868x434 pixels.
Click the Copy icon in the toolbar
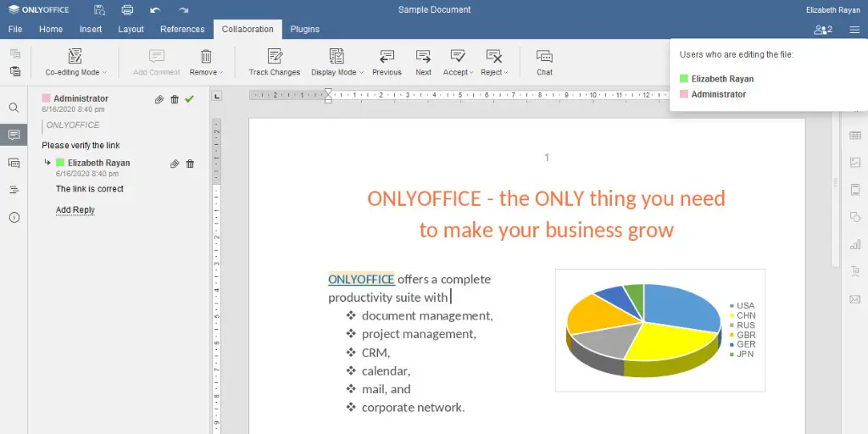pyautogui.click(x=15, y=53)
